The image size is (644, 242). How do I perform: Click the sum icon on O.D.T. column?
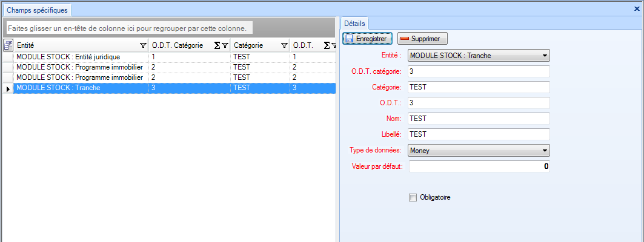[327, 45]
